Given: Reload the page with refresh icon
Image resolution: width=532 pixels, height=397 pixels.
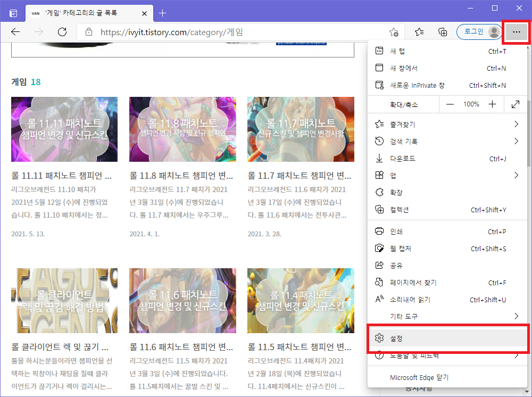Looking at the screenshot, I should (62, 32).
